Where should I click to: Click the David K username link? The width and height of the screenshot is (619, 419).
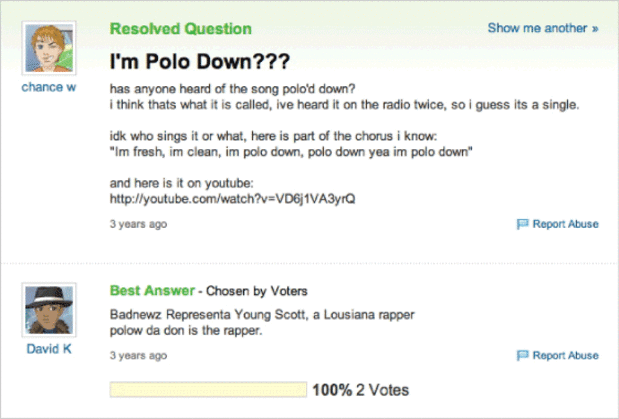coord(49,349)
